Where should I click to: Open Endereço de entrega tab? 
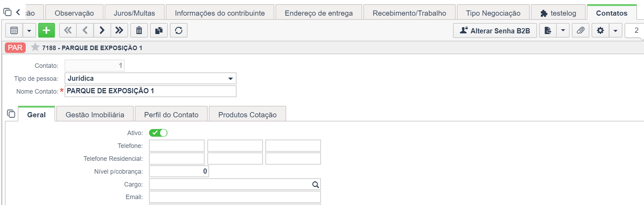click(319, 13)
